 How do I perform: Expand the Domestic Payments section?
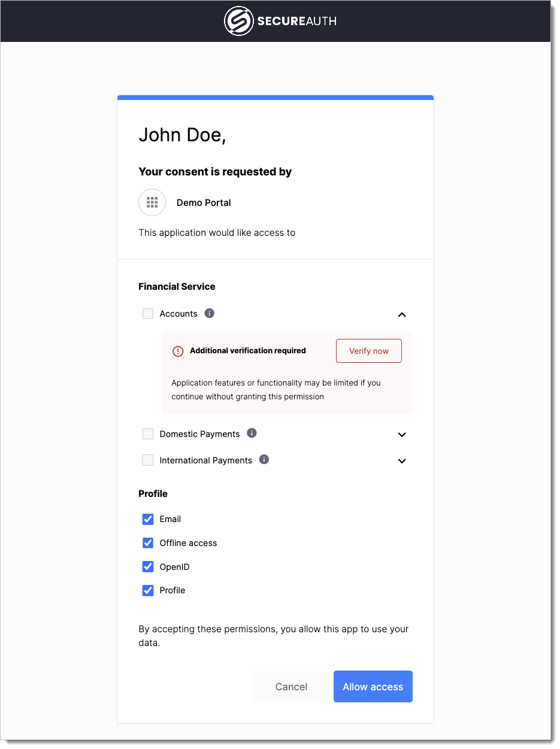[402, 434]
